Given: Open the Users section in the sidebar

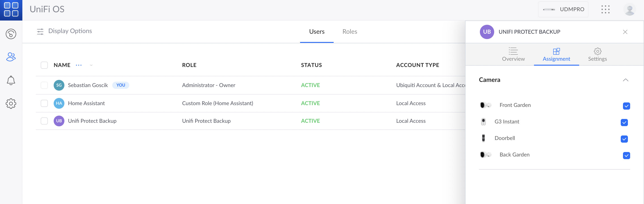Looking at the screenshot, I should 11,57.
